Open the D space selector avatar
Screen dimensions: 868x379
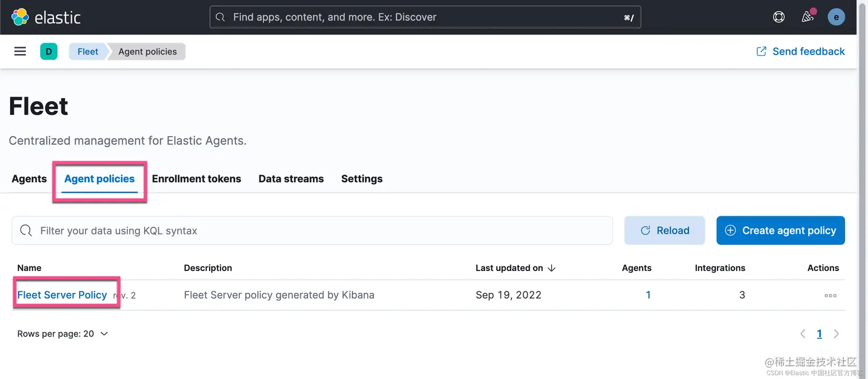pyautogui.click(x=49, y=52)
